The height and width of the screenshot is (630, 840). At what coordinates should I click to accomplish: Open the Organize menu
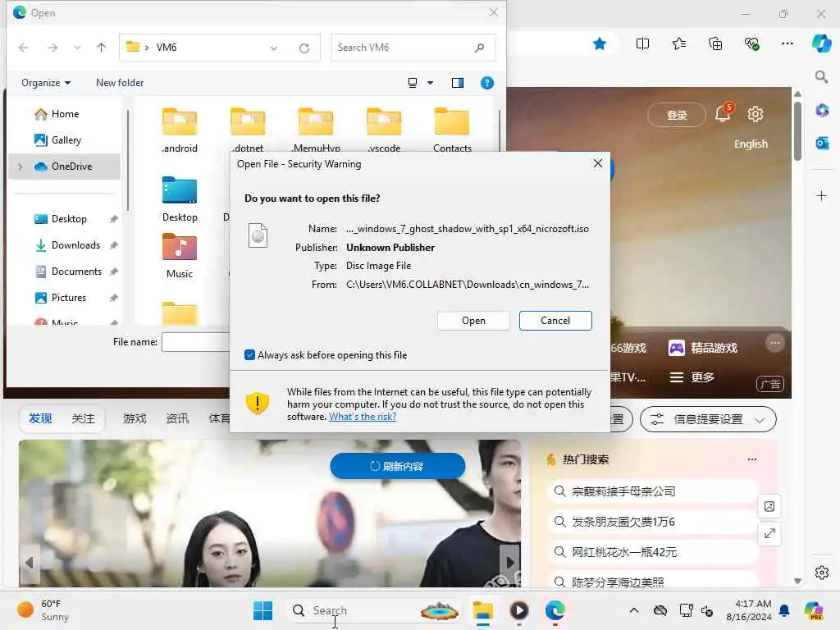(46, 83)
